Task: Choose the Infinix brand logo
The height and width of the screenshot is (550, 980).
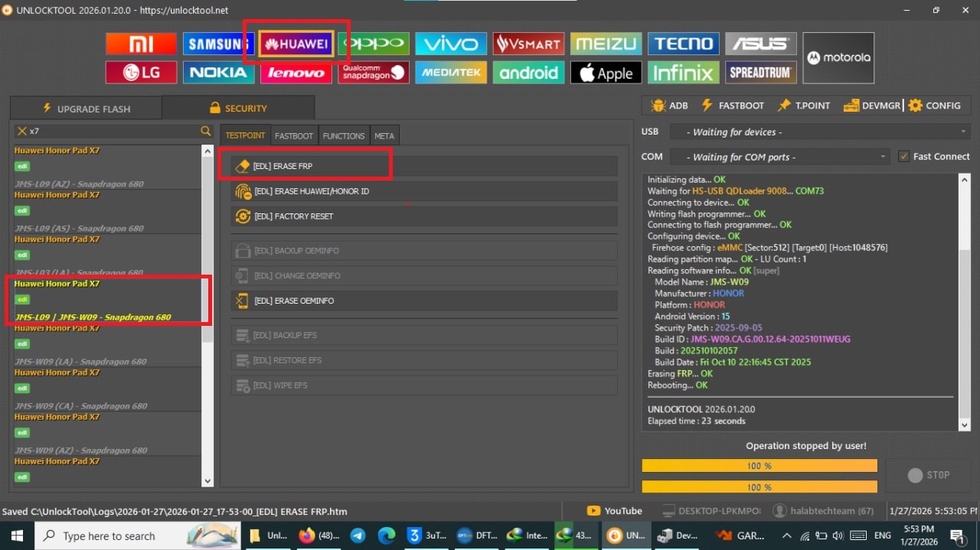Action: pyautogui.click(x=684, y=73)
